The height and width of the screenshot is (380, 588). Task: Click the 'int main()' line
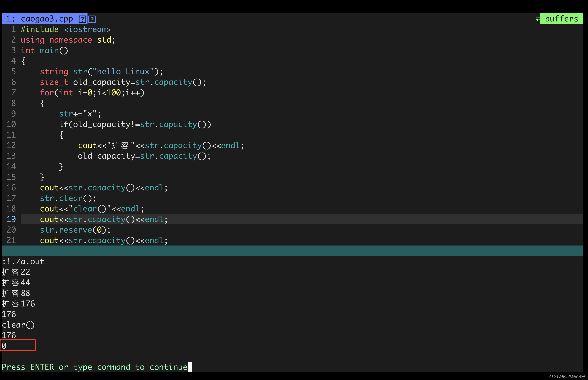[44, 51]
